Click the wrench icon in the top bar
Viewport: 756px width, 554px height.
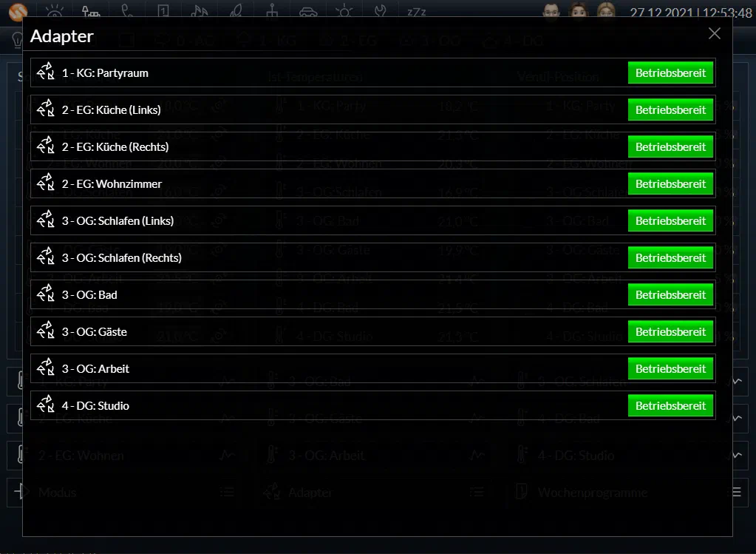[381, 10]
